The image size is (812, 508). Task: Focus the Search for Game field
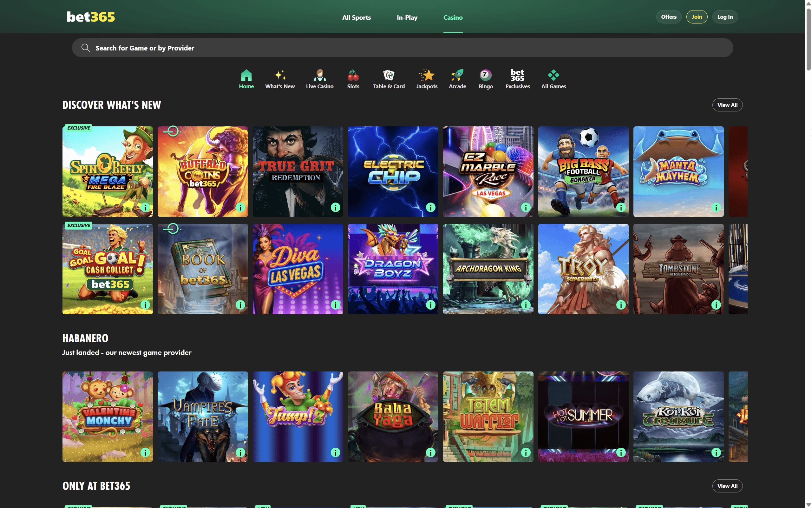402,48
